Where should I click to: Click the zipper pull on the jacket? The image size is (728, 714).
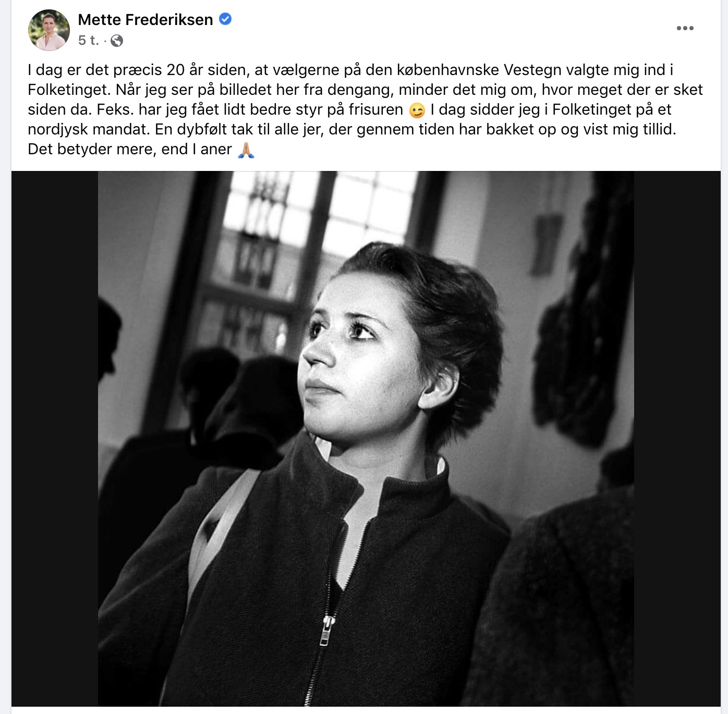pos(327,631)
